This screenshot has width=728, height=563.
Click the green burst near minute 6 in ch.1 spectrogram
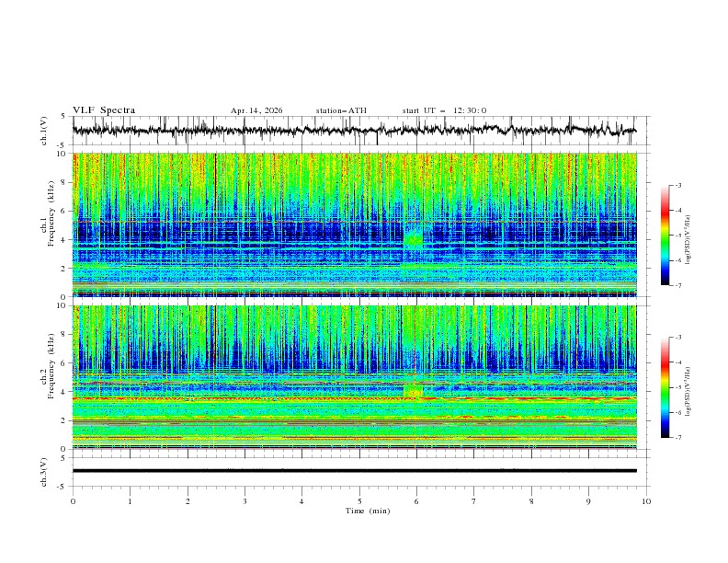click(x=413, y=241)
